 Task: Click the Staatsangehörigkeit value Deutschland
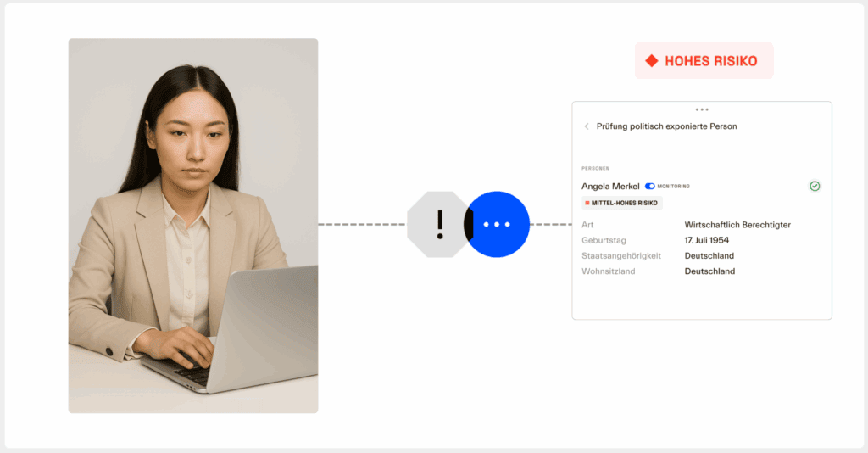pyautogui.click(x=709, y=255)
